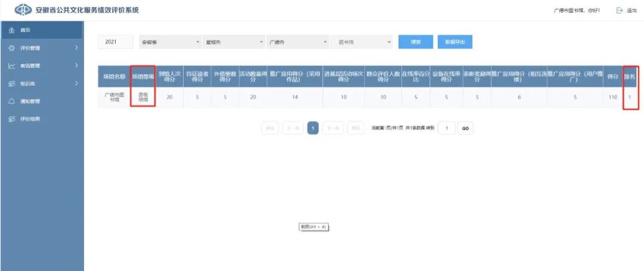Viewport: 644px width, 271px height.
Task: Select the 首页 sidebar menu item
Action: click(42, 30)
